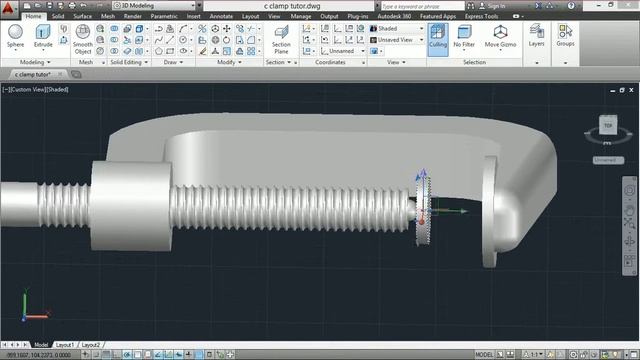640x360 pixels.
Task: Click the New drawing icon
Action: click(x=27, y=6)
